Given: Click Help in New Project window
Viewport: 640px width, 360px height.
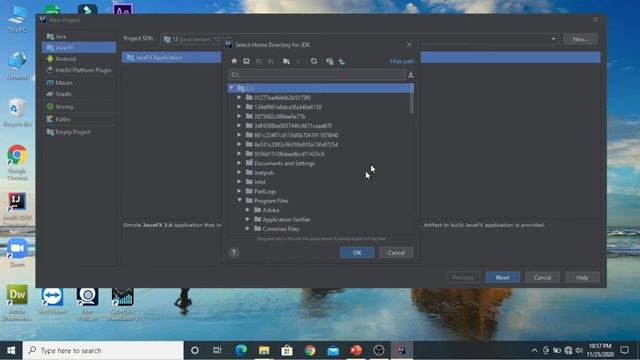Looking at the screenshot, I should point(582,278).
